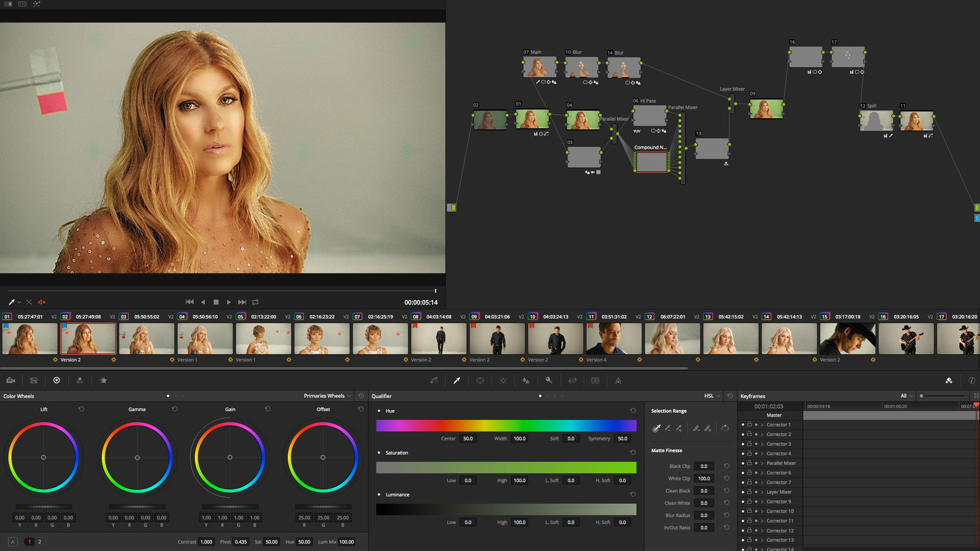Toggle the Saturation qualifier enable dot
This screenshot has height=551, width=980.
379,453
